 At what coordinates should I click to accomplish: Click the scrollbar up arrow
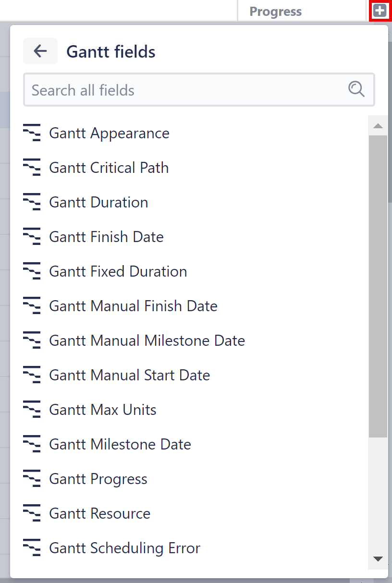tap(378, 125)
